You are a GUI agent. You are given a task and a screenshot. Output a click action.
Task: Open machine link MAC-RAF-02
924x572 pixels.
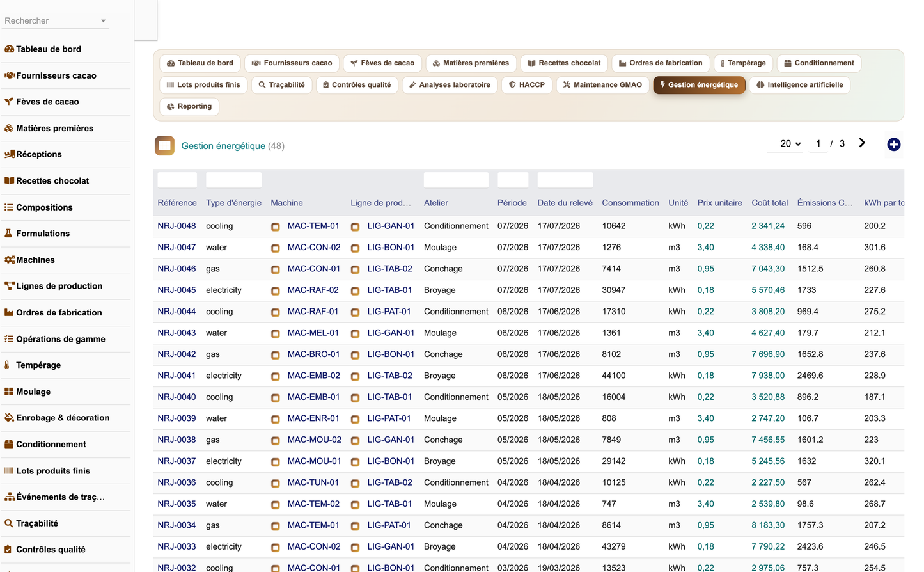[313, 290]
